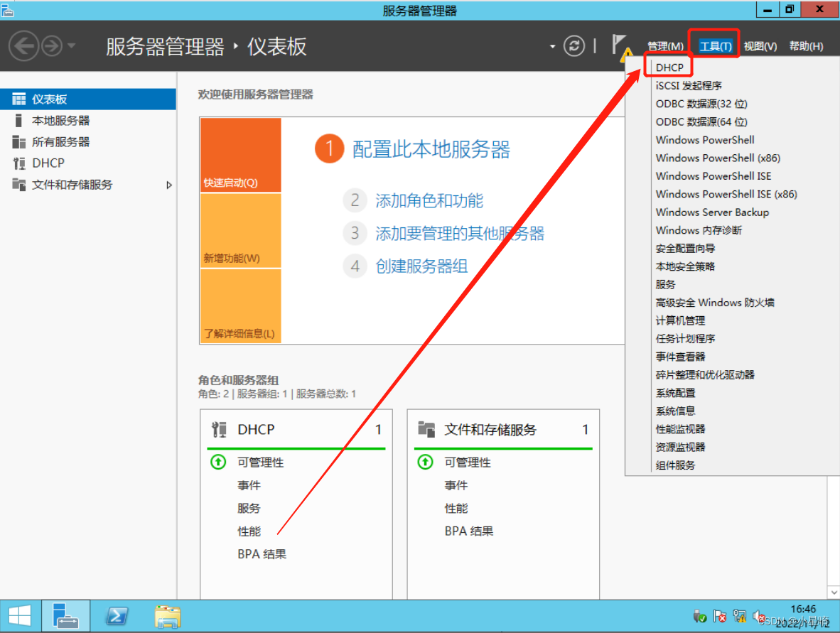Open 计算机管理 menu entry
840x633 pixels.
pyautogui.click(x=680, y=321)
